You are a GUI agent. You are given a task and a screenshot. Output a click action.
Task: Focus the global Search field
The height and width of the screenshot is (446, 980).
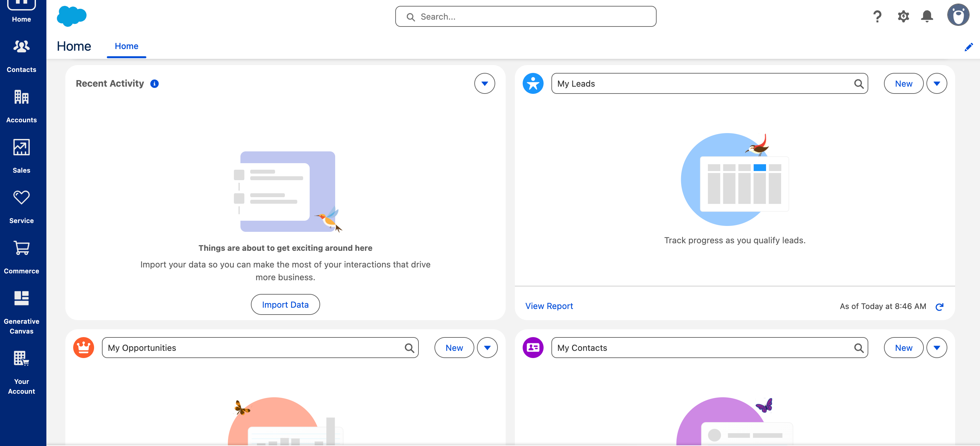coord(525,16)
